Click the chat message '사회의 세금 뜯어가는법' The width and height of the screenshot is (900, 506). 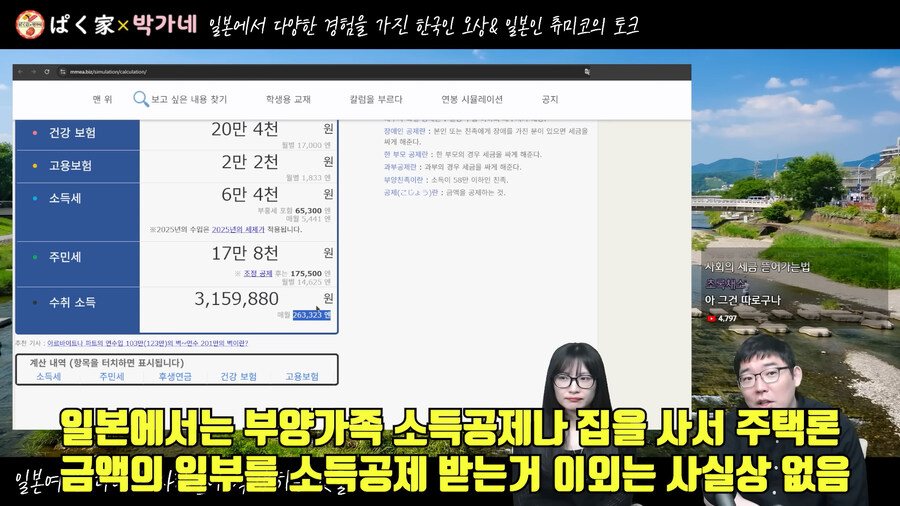[757, 267]
